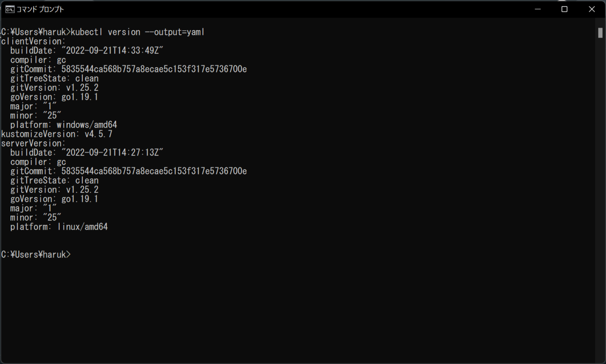Click the server gitCommit hash line

coord(128,171)
